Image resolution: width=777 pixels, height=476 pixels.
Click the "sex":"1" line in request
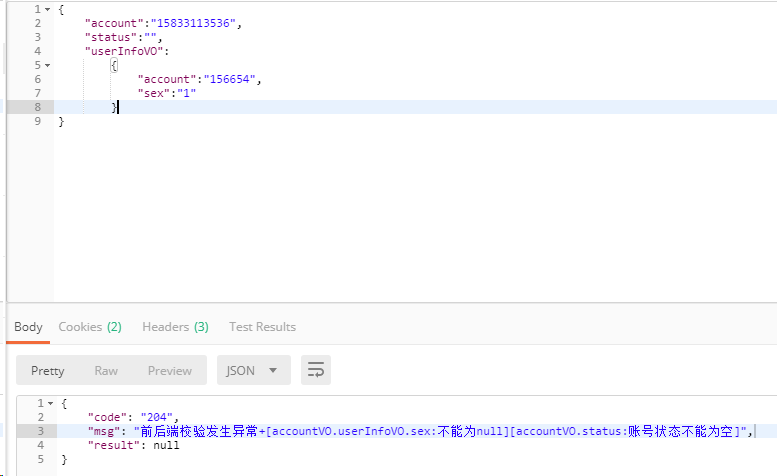[167, 93]
